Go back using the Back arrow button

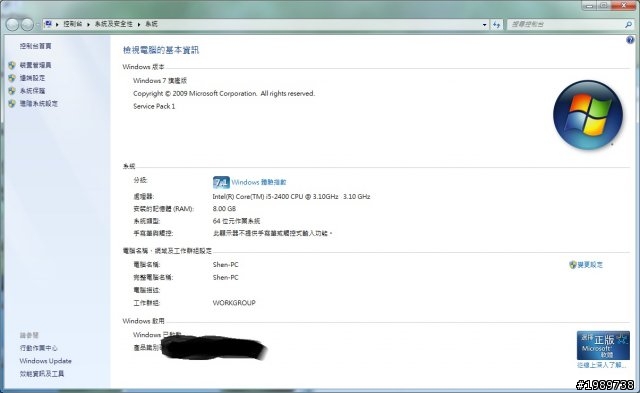click(x=12, y=24)
